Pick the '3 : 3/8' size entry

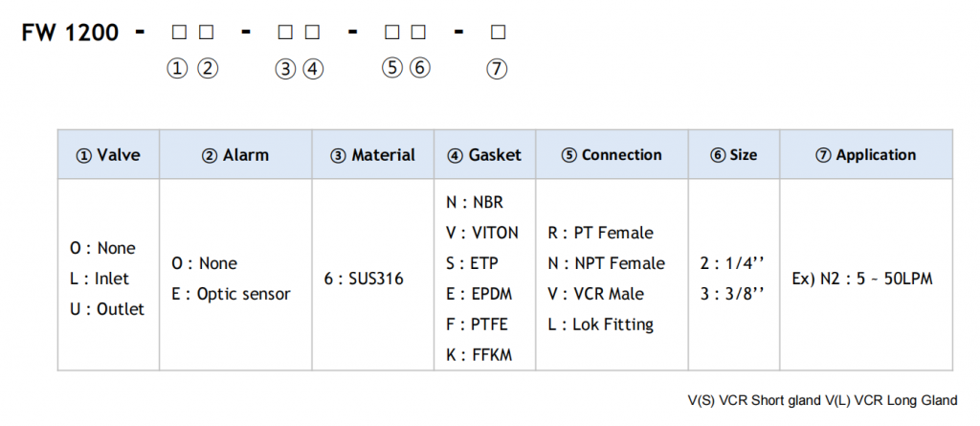click(733, 294)
